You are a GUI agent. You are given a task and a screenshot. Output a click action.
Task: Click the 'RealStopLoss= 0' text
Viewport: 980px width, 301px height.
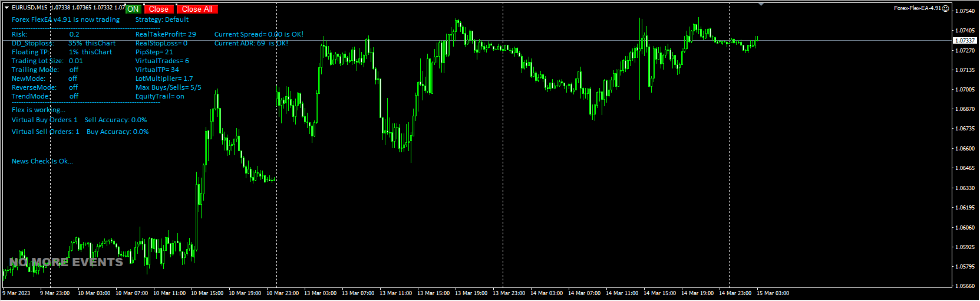[161, 43]
